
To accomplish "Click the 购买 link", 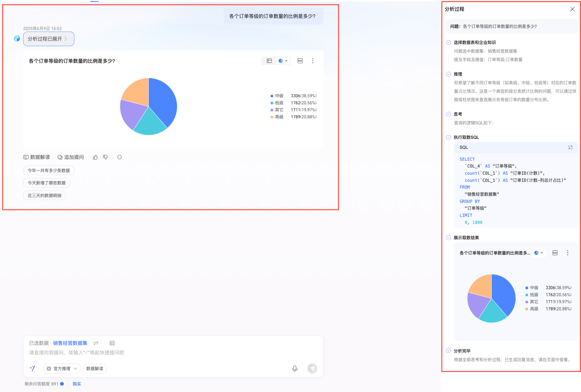I will 77,384.
